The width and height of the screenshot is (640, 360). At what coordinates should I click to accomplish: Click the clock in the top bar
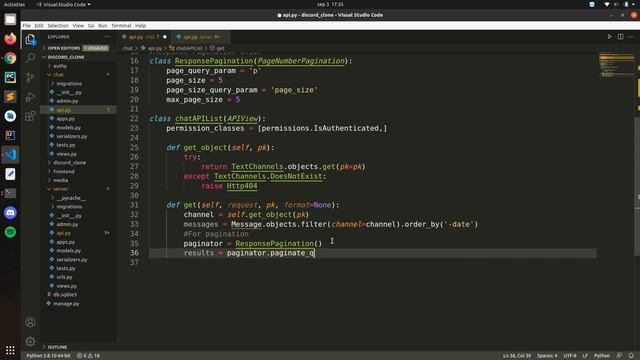(330, 4)
